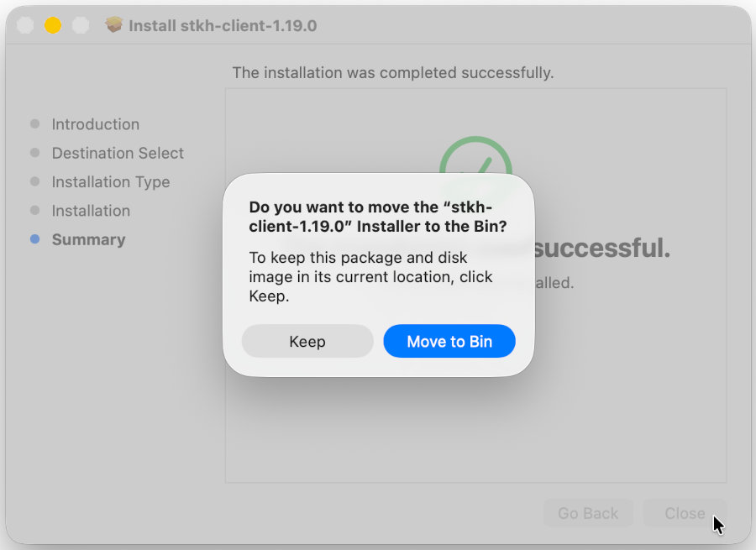Select the Summary step

point(88,239)
